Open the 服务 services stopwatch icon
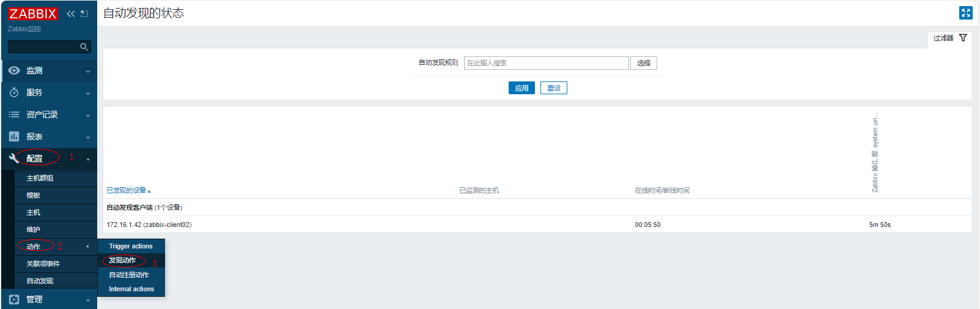The width and height of the screenshot is (980, 309). click(14, 93)
